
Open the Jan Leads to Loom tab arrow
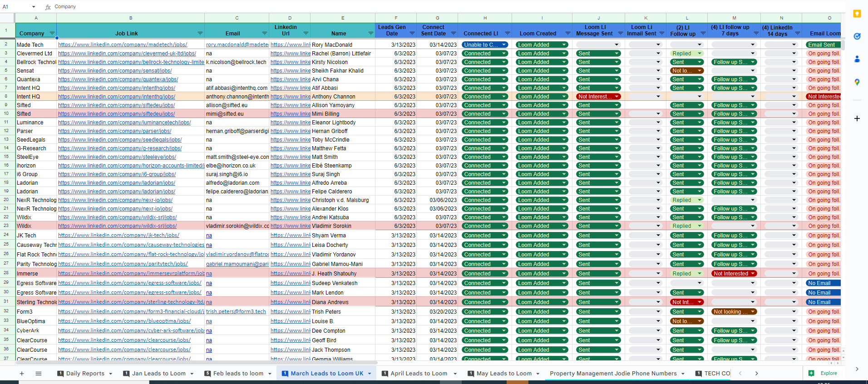tap(192, 374)
